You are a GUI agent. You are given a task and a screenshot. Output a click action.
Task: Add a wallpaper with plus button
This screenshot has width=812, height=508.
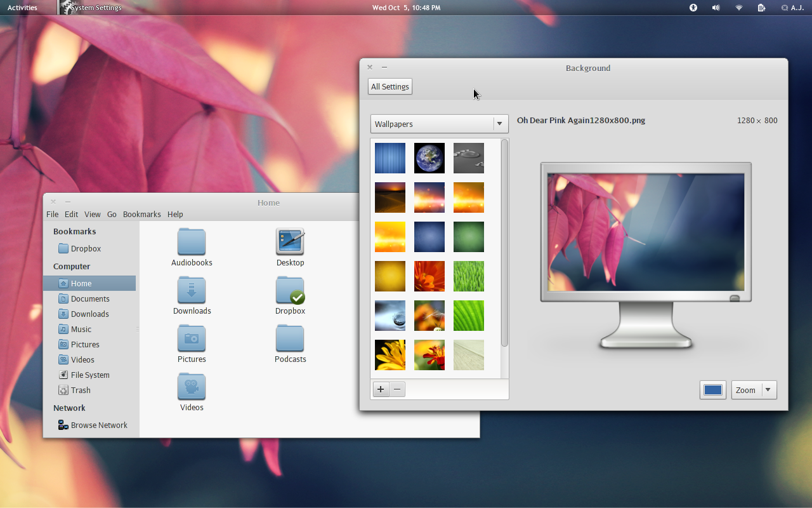tap(381, 389)
